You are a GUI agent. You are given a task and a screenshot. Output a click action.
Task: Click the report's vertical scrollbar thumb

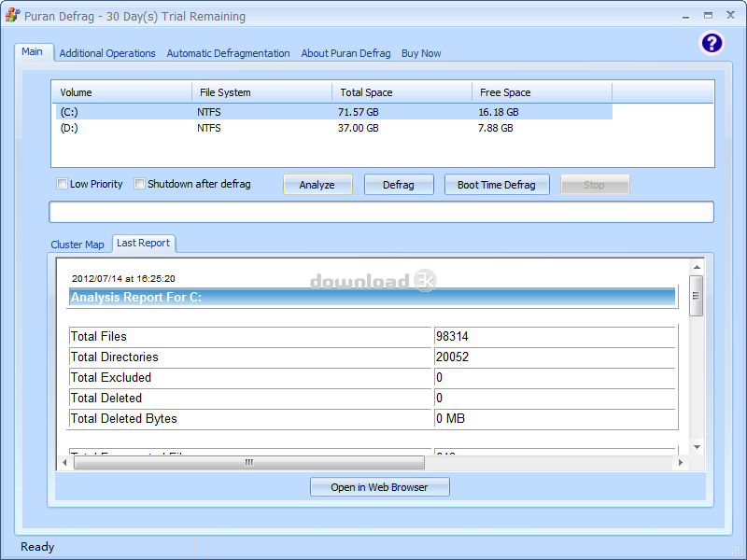tap(696, 296)
